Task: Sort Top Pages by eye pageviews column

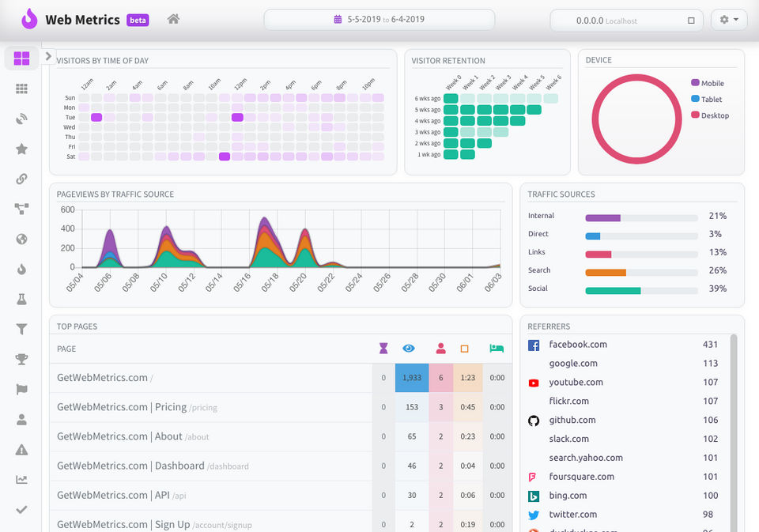Action: [x=409, y=349]
